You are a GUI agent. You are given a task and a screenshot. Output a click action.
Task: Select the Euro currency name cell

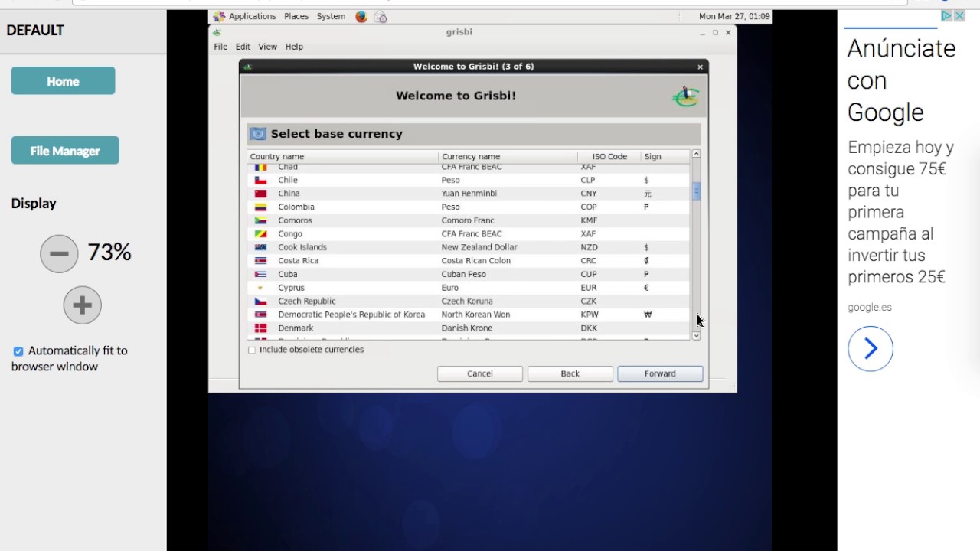click(450, 288)
